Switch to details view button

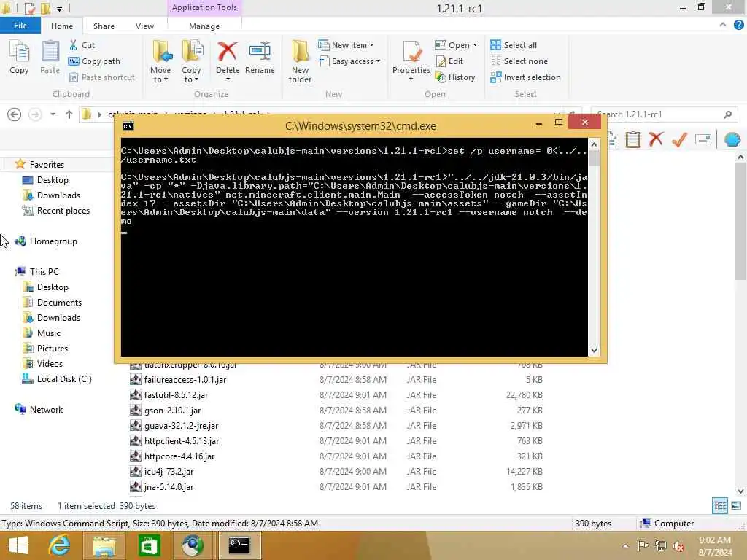[x=720, y=506]
